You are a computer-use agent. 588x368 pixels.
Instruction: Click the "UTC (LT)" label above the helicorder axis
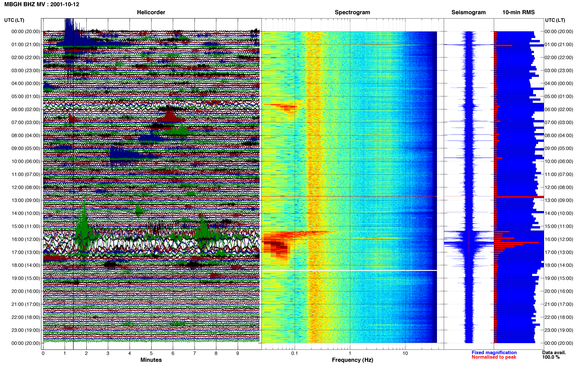coord(14,20)
